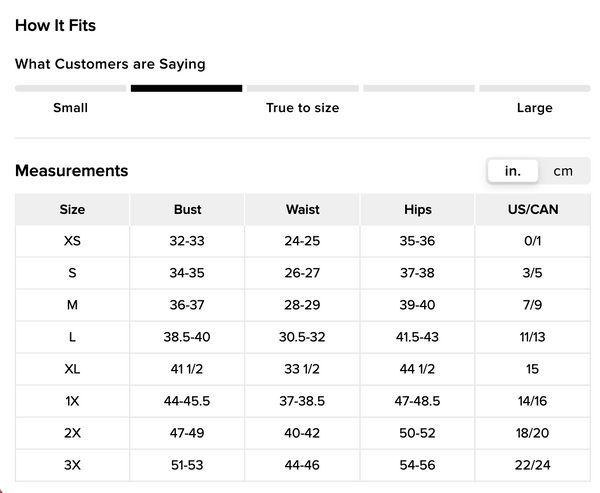Select the 3X size row label
The height and width of the screenshot is (493, 600).
point(72,465)
